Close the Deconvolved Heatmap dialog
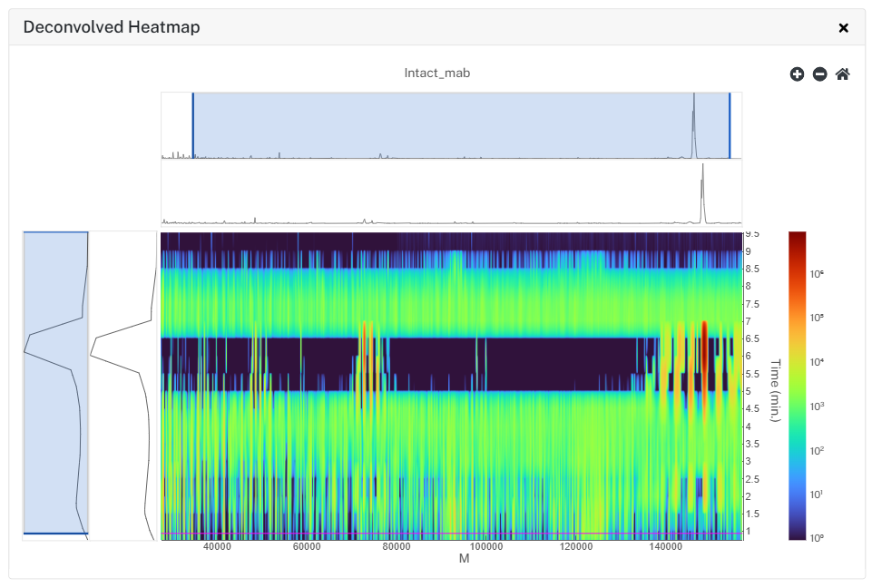The image size is (872, 588). [844, 28]
